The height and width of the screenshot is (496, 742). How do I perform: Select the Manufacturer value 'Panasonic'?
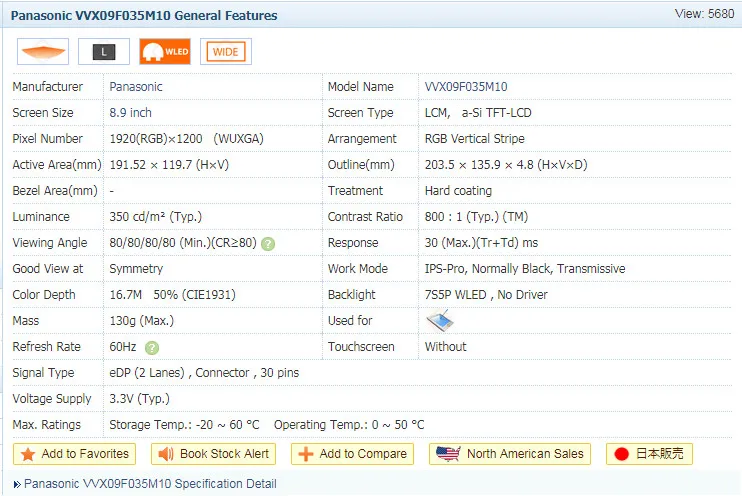coord(136,87)
